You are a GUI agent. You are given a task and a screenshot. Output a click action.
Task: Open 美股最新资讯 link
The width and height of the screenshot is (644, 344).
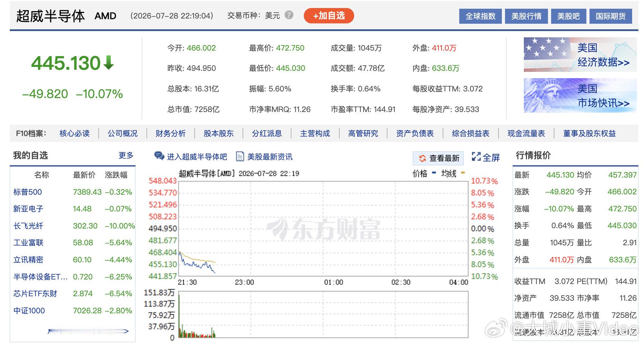coord(270,157)
